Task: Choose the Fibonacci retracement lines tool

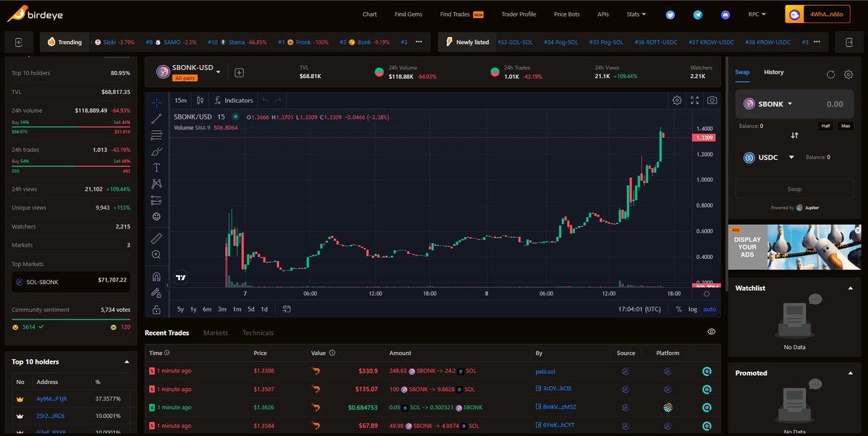Action: [157, 134]
